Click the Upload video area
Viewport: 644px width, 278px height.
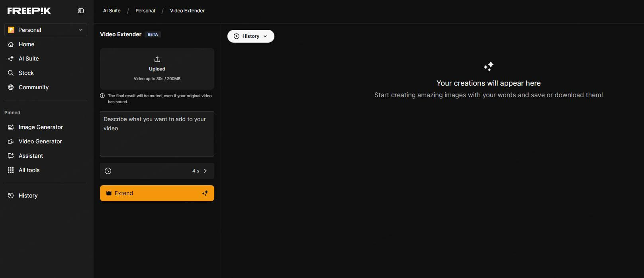tap(157, 69)
